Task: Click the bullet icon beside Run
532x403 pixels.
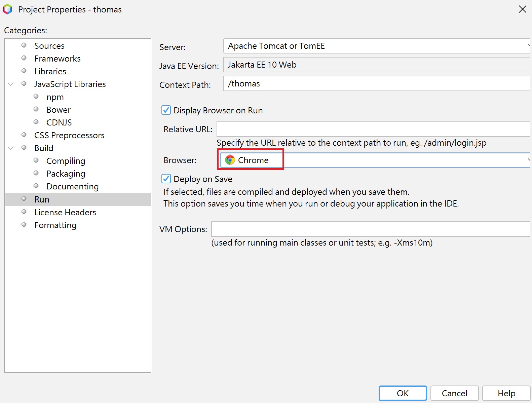Action: tap(24, 198)
